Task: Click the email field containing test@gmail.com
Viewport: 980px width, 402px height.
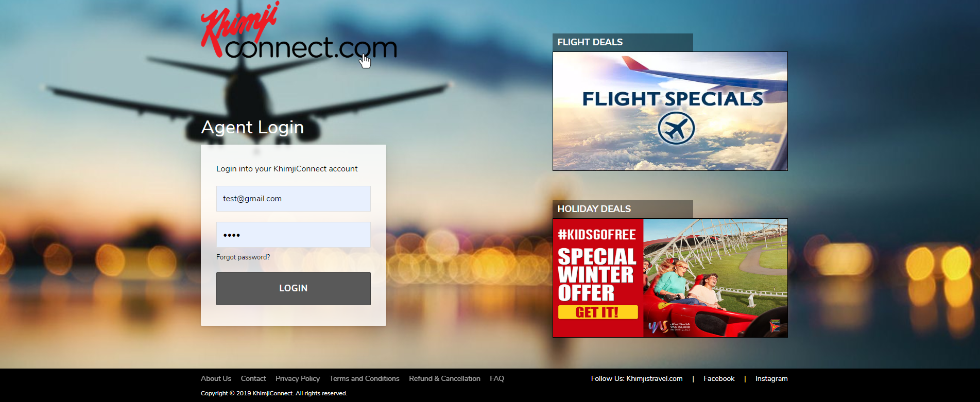Action: pos(294,199)
